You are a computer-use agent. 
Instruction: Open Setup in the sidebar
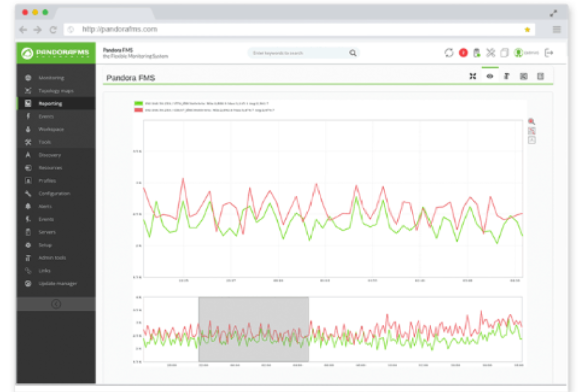(x=56, y=245)
